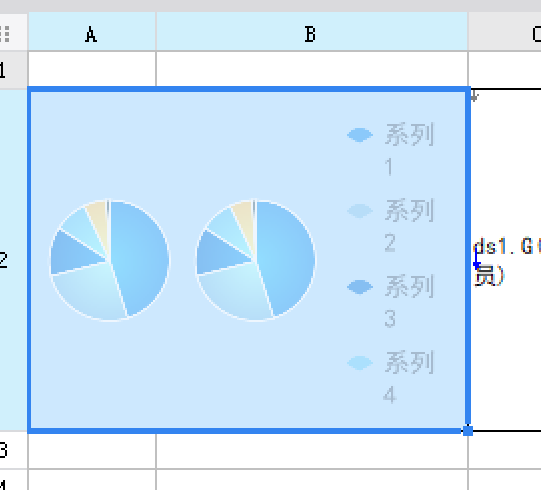Select row 3 header
Screen dimensions: 541x490
pos(13,450)
